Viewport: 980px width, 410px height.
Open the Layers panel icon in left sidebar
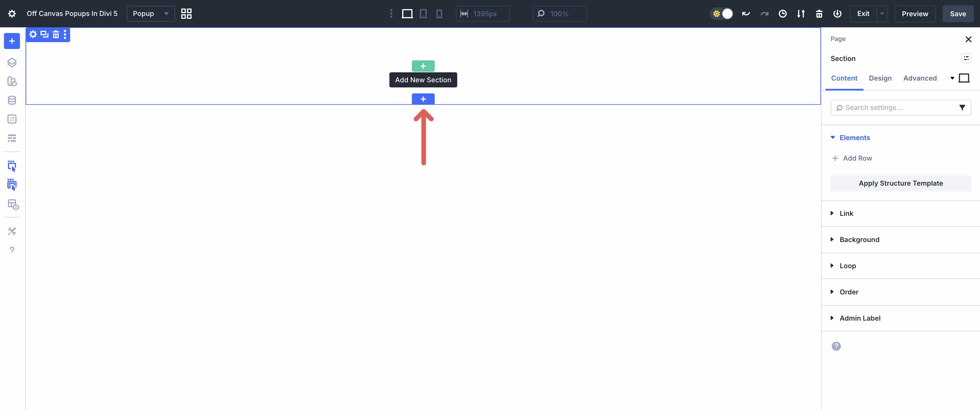tap(12, 62)
